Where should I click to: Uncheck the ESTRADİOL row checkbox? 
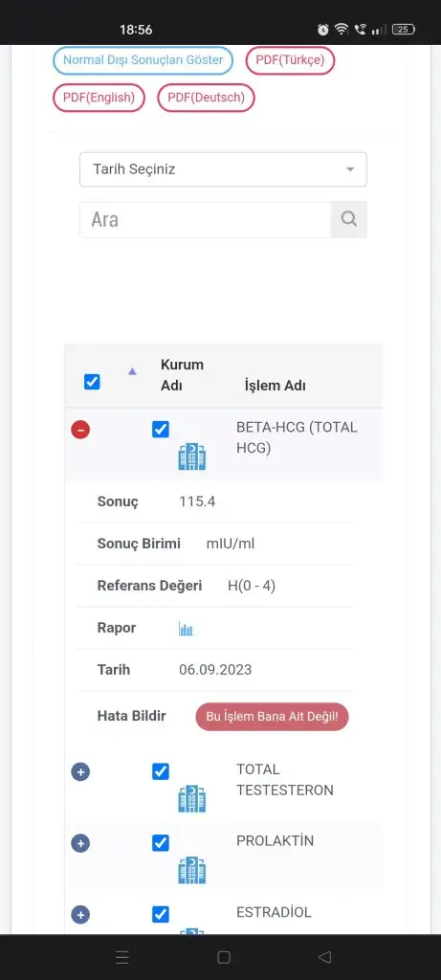(x=161, y=914)
